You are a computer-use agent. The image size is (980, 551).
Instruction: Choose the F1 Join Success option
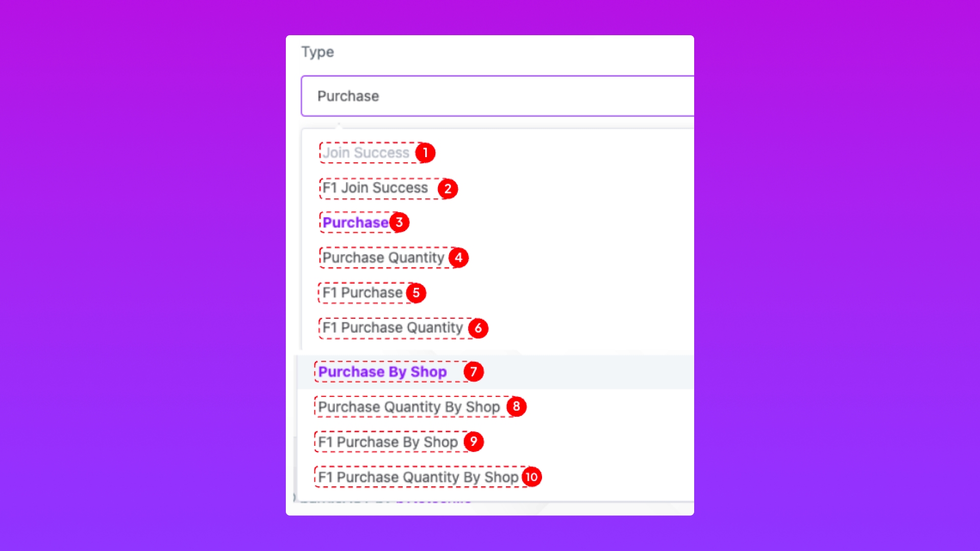[x=375, y=188]
